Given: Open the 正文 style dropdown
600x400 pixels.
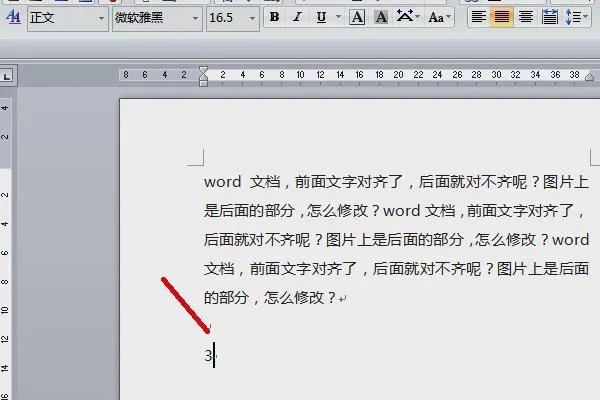Looking at the screenshot, I should (101, 18).
